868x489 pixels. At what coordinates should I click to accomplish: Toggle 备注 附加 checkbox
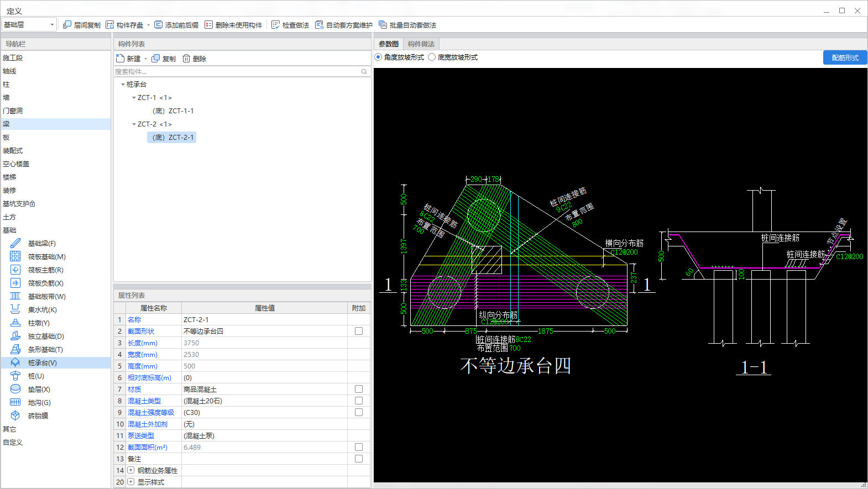(359, 459)
